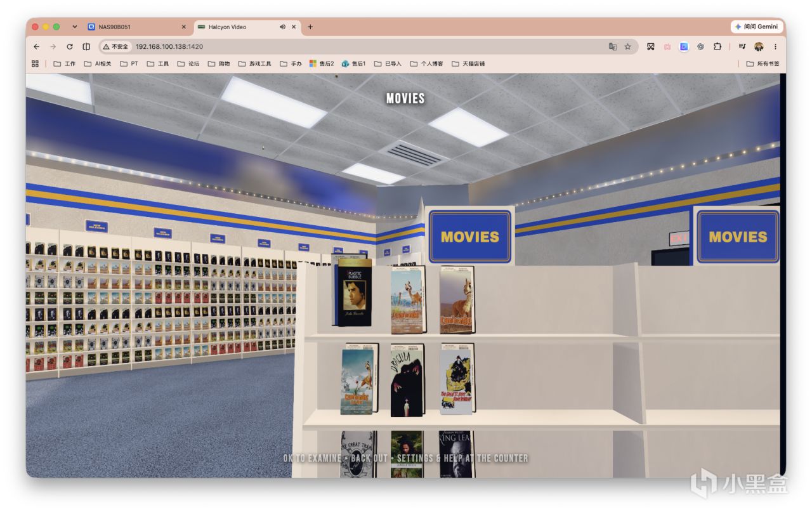This screenshot has width=812, height=512.
Task: Open the 工作 bookmark folder
Action: click(65, 63)
